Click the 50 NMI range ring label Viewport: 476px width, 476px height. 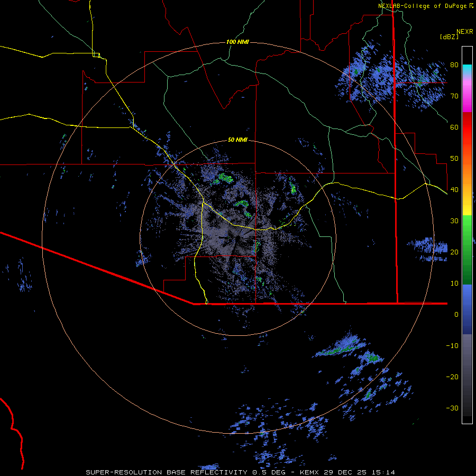237,140
